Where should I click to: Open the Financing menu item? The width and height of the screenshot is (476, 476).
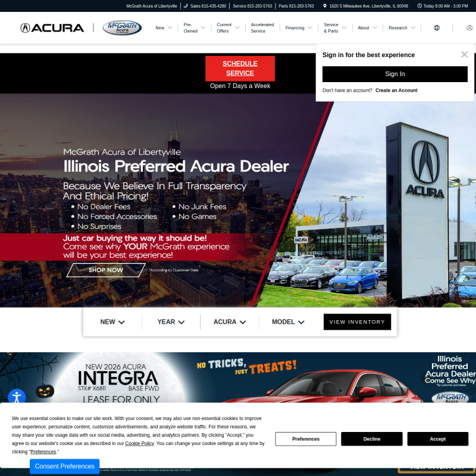pyautogui.click(x=295, y=27)
